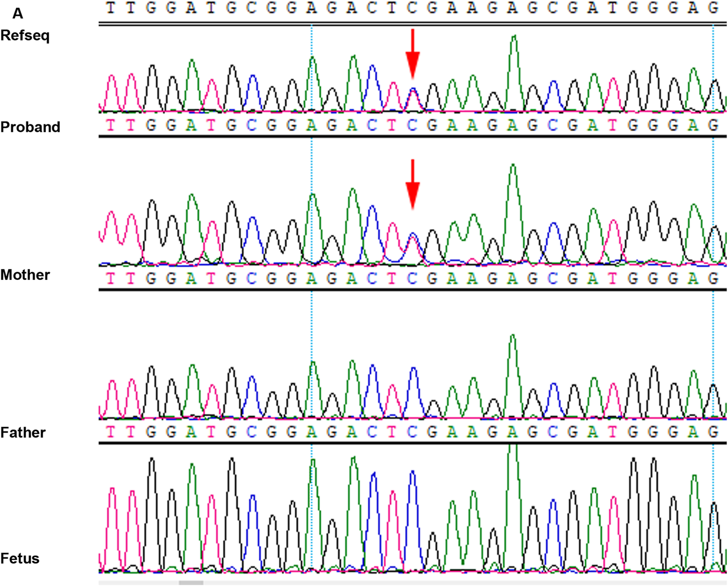Click the Fetus label
Screen dimensions: 728x586
click(x=20, y=558)
